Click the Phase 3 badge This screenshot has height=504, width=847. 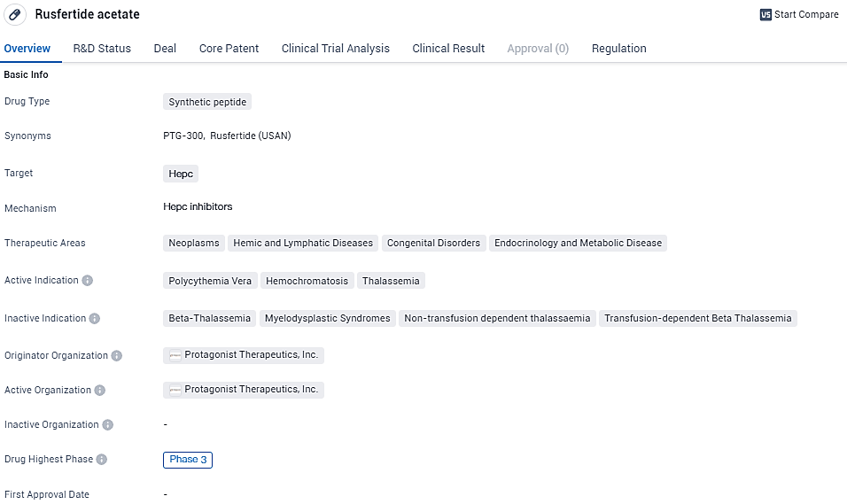(x=188, y=460)
